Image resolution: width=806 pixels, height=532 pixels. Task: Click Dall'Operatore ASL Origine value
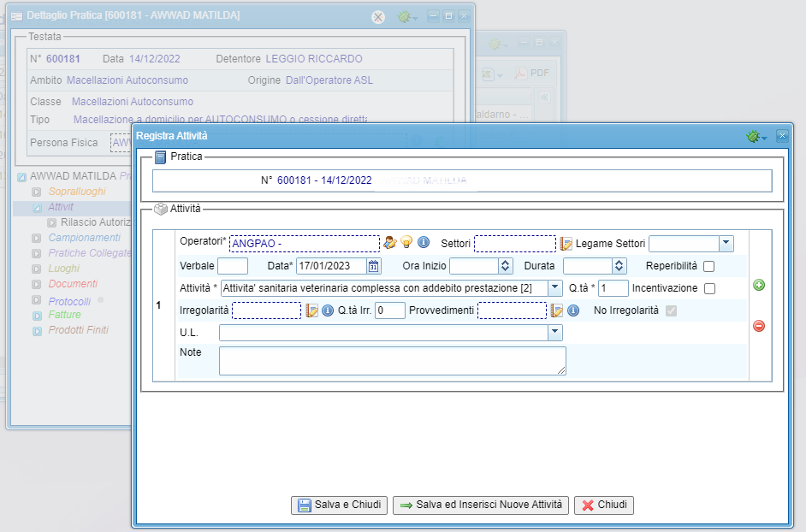click(329, 80)
